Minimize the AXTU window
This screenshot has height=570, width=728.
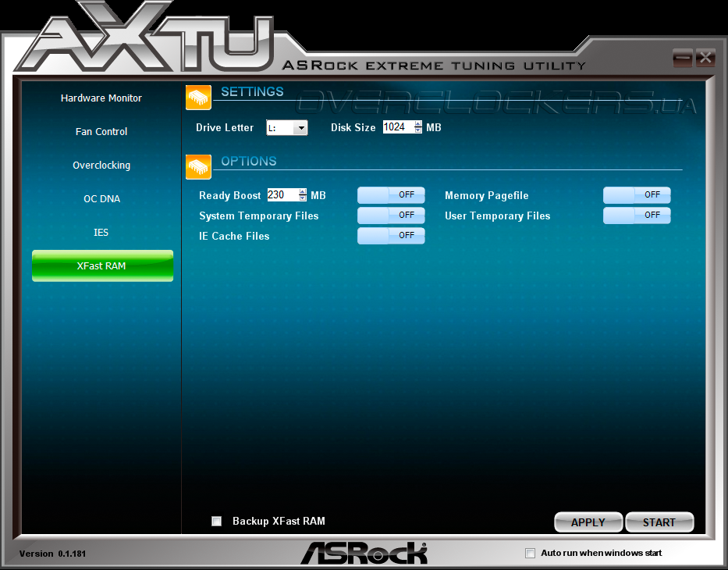point(683,58)
